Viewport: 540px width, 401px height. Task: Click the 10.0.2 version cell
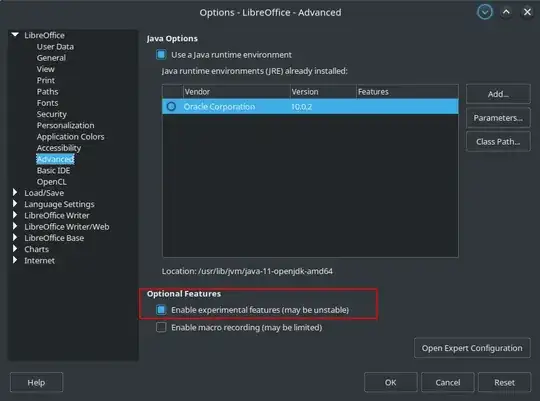[301, 107]
